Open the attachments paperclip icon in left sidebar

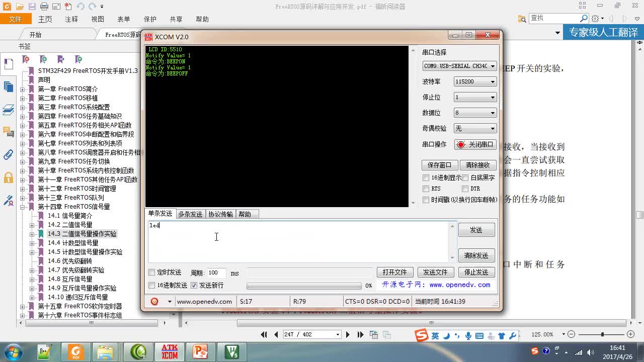click(9, 154)
